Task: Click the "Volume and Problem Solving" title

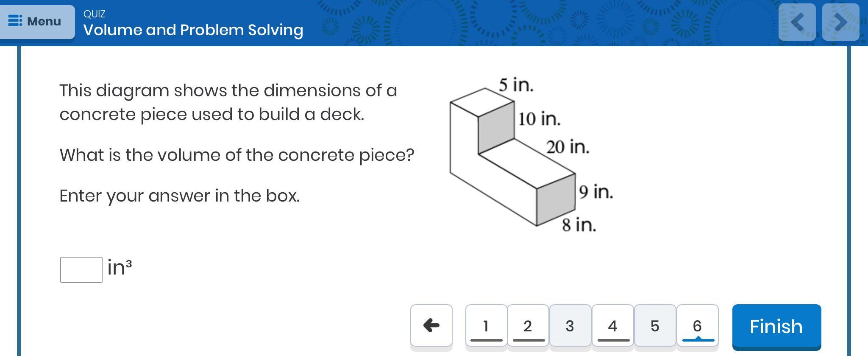Action: click(x=193, y=30)
